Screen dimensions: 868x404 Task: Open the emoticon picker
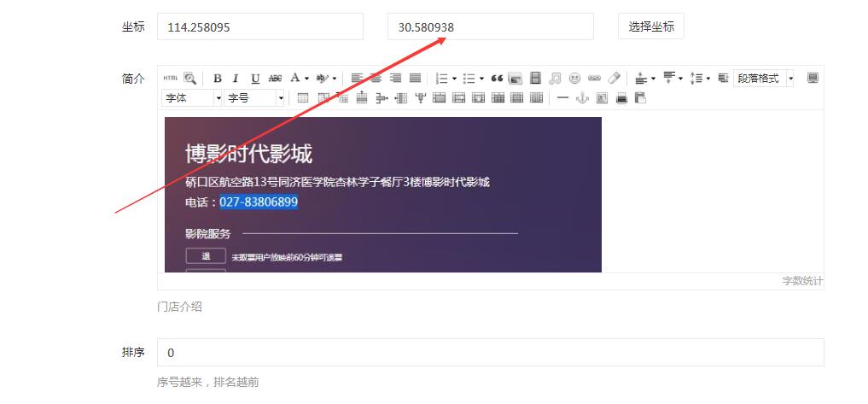[x=574, y=78]
